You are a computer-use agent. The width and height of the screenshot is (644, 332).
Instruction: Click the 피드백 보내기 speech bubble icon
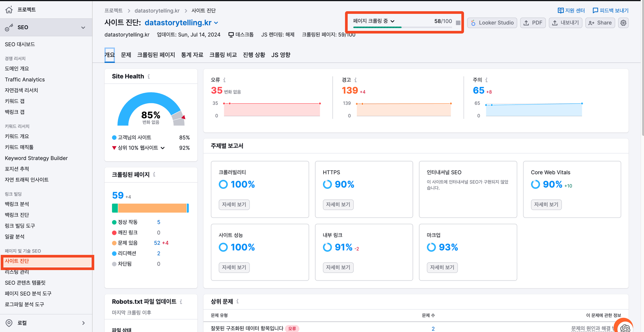[x=595, y=11]
